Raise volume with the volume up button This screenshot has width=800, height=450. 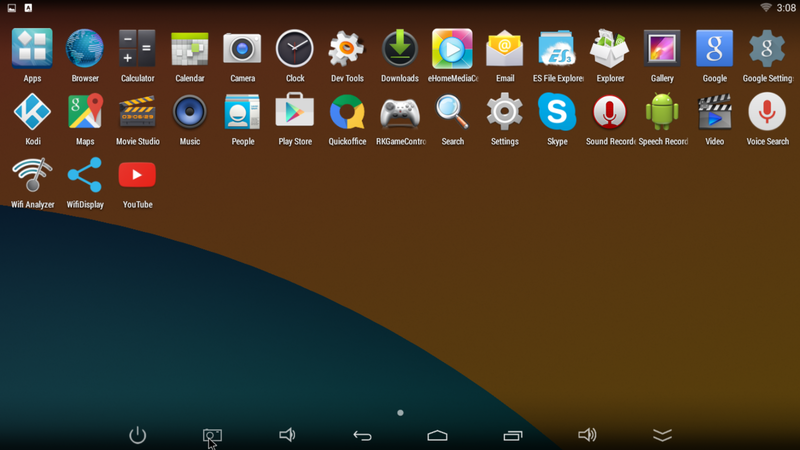point(587,435)
